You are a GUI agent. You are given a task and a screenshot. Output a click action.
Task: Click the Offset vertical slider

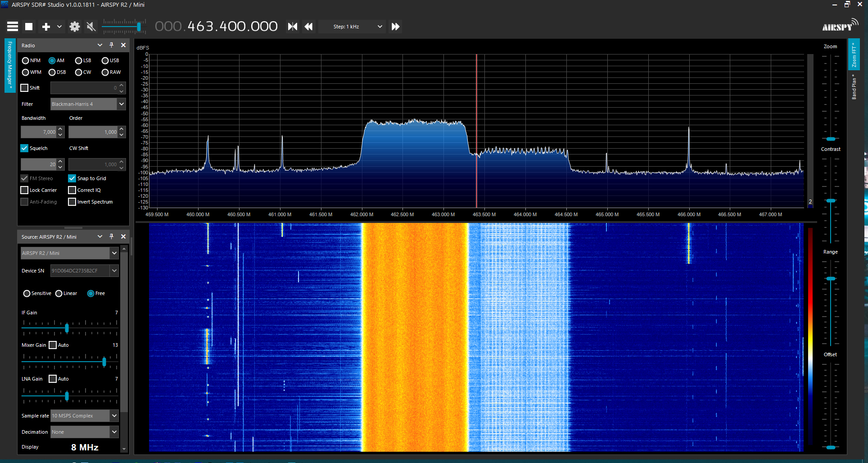831,405
